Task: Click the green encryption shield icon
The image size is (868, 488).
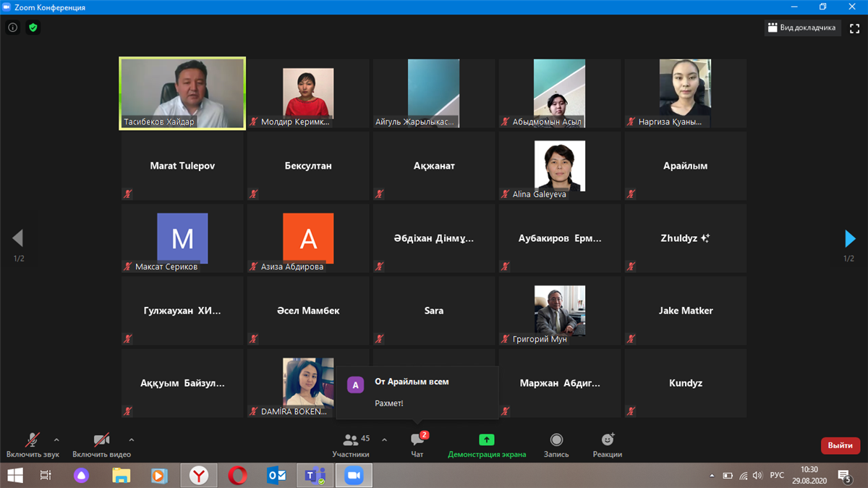Action: (33, 28)
